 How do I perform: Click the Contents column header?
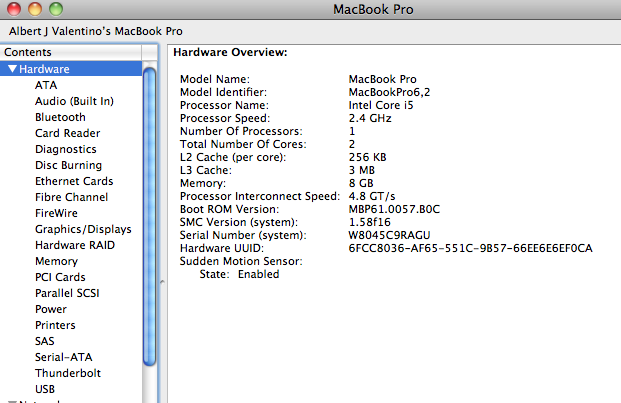point(70,52)
